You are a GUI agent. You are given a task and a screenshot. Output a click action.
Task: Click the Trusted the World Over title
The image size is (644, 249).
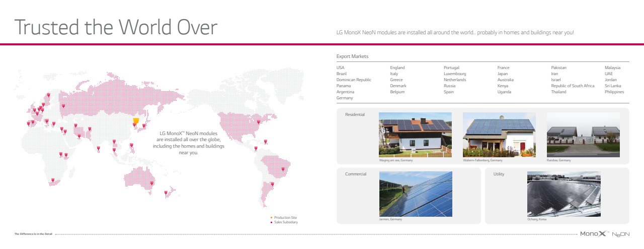(x=116, y=27)
